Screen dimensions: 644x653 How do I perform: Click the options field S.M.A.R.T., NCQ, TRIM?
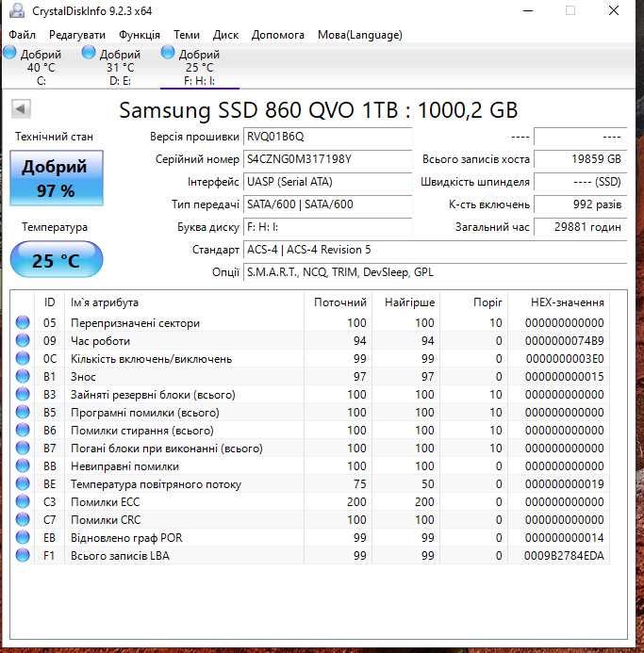436,272
